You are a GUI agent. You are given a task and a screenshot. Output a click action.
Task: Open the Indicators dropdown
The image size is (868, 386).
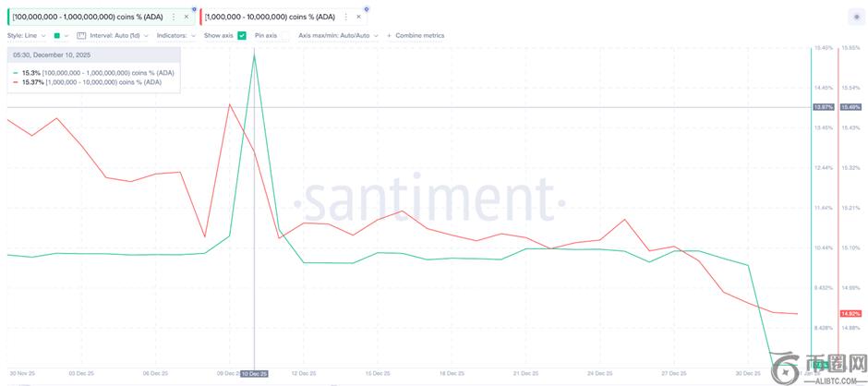pos(176,35)
